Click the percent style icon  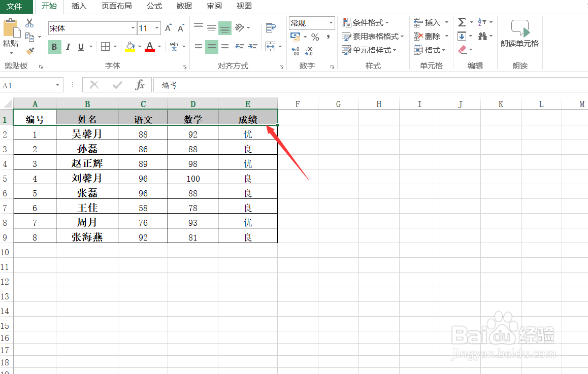coord(314,37)
